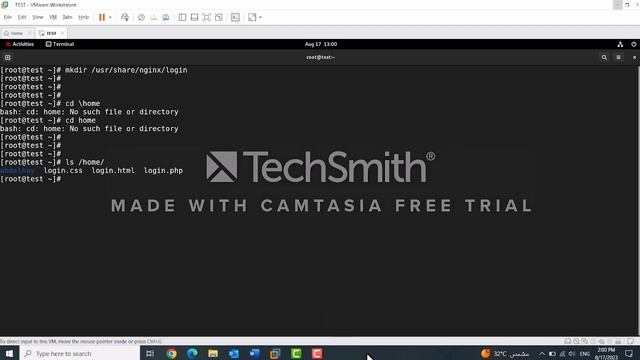Open the Aug 17 13:00 clock calendar
Image resolution: width=640 pixels, height=360 pixels.
[x=321, y=44]
